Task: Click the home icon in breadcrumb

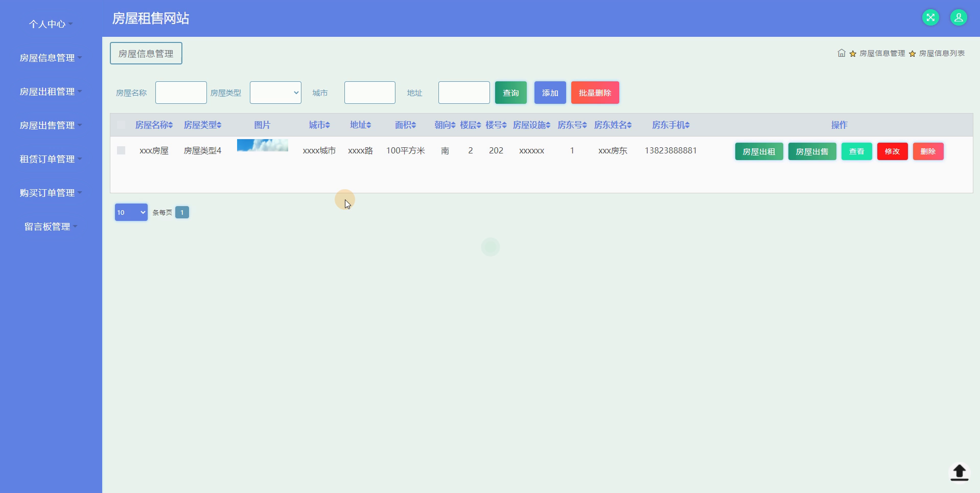Action: coord(842,53)
